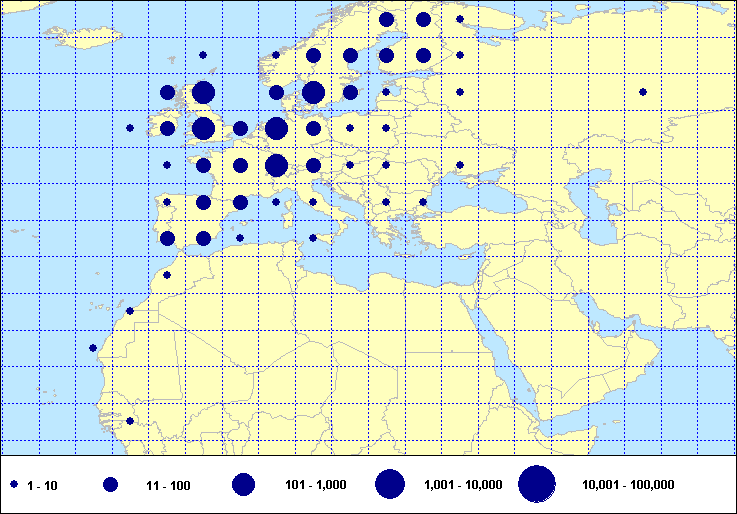
Task: Click the "1,001 - 10,000" legend label
Action: pyautogui.click(x=463, y=485)
